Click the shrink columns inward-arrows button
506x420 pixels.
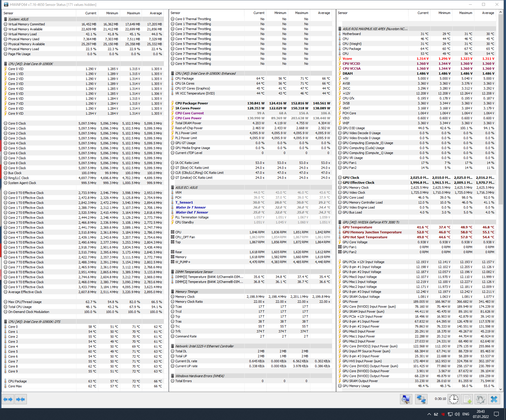point(20,399)
